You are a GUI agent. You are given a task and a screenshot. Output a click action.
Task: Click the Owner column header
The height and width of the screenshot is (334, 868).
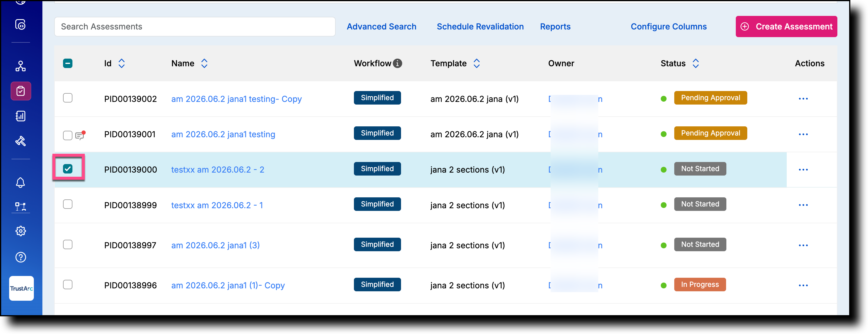point(561,63)
